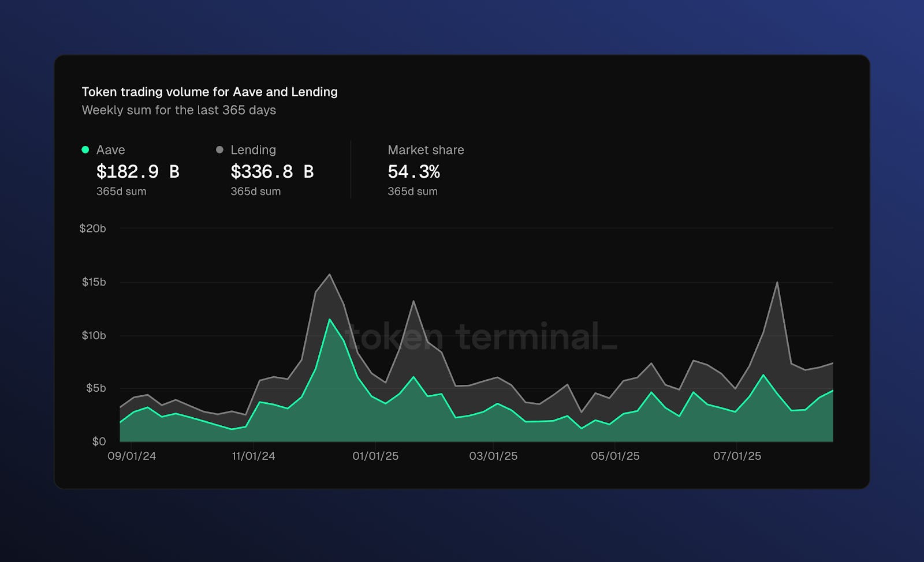Click the highest Lending peak in December
This screenshot has width=924, height=562.
(330, 275)
